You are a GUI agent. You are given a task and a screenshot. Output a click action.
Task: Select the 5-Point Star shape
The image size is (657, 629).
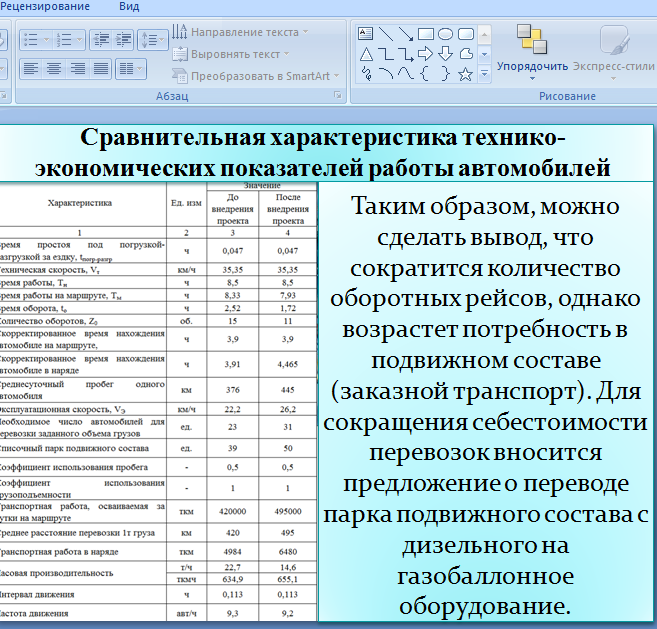466,74
